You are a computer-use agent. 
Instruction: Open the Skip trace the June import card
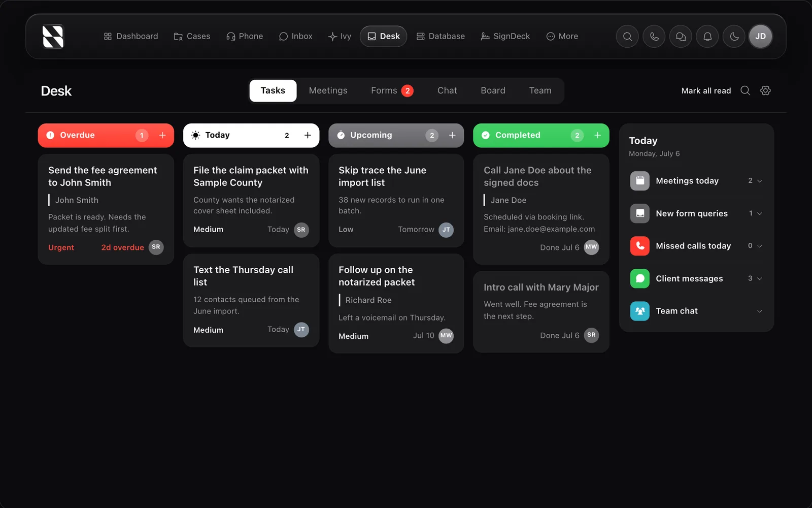[x=396, y=201]
